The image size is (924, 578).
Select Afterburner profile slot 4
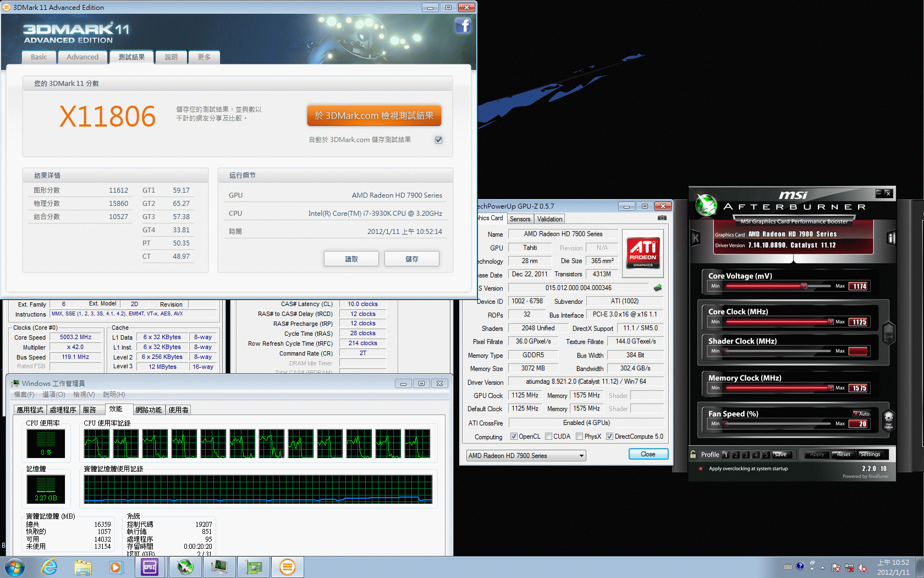tap(756, 455)
